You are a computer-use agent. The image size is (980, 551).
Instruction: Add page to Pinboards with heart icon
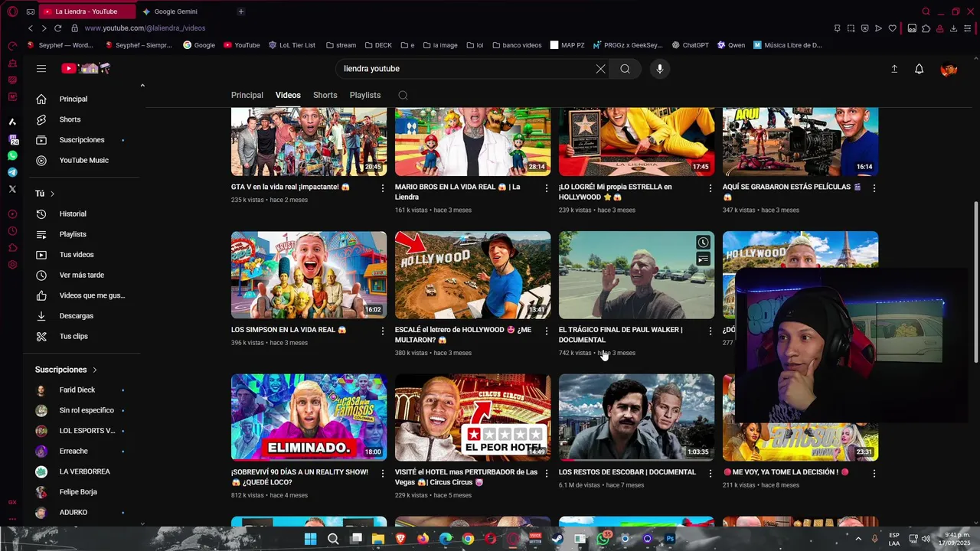pyautogui.click(x=893, y=28)
